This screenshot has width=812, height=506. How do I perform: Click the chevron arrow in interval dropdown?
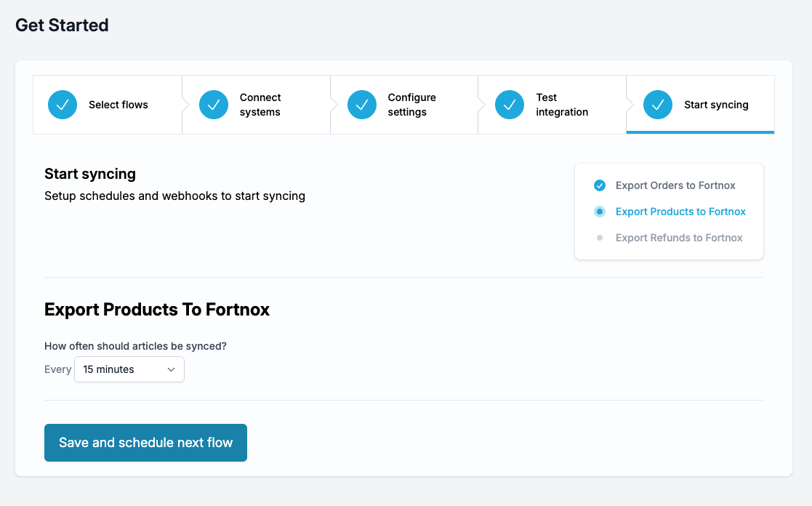pos(172,369)
